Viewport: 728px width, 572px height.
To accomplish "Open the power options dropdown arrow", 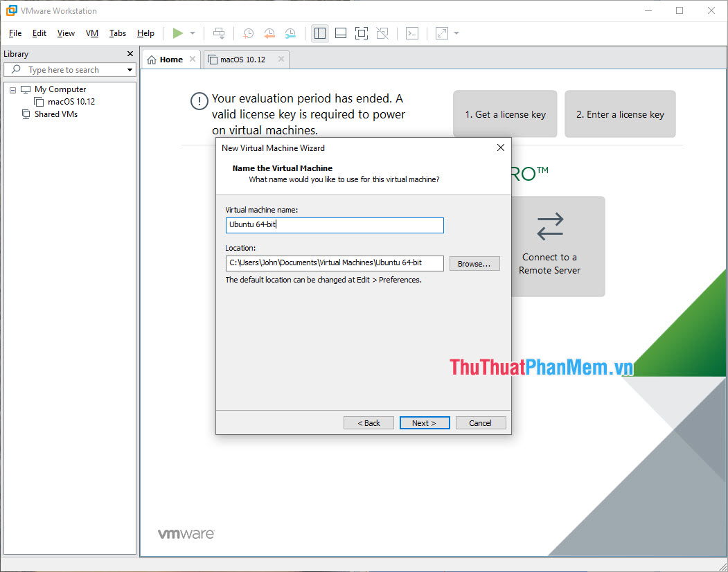I will [x=192, y=33].
